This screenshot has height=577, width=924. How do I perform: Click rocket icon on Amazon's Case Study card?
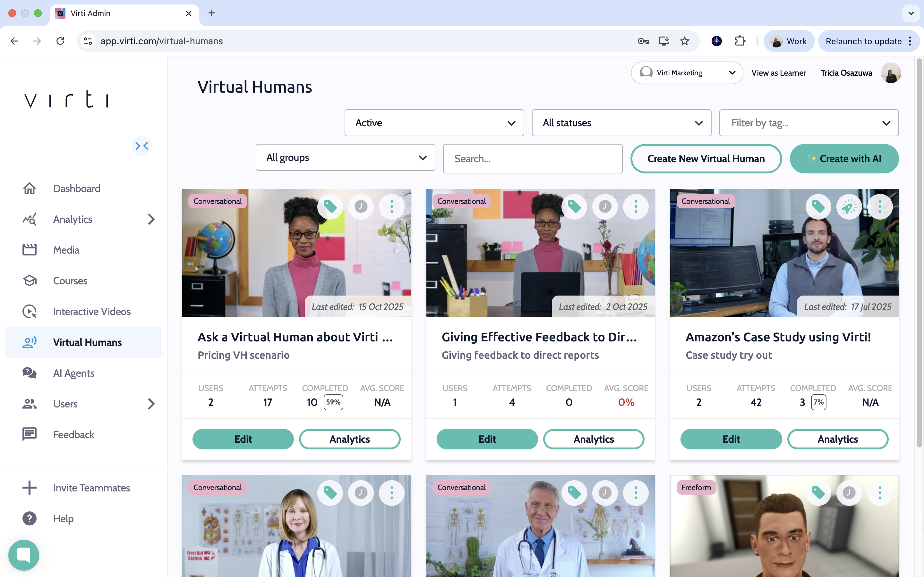pyautogui.click(x=849, y=207)
